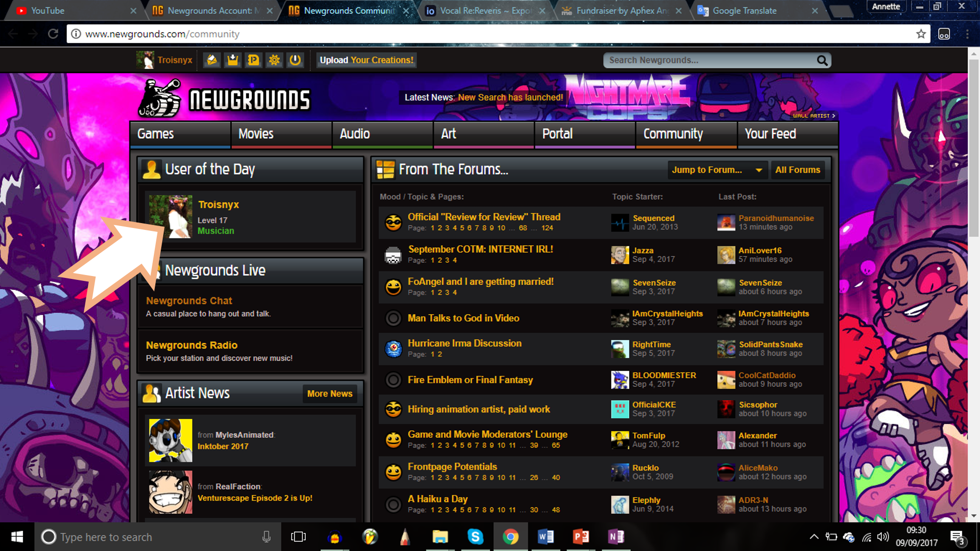Viewport: 980px width, 551px height.
Task: Click the Windows taskbar search box
Action: [158, 537]
